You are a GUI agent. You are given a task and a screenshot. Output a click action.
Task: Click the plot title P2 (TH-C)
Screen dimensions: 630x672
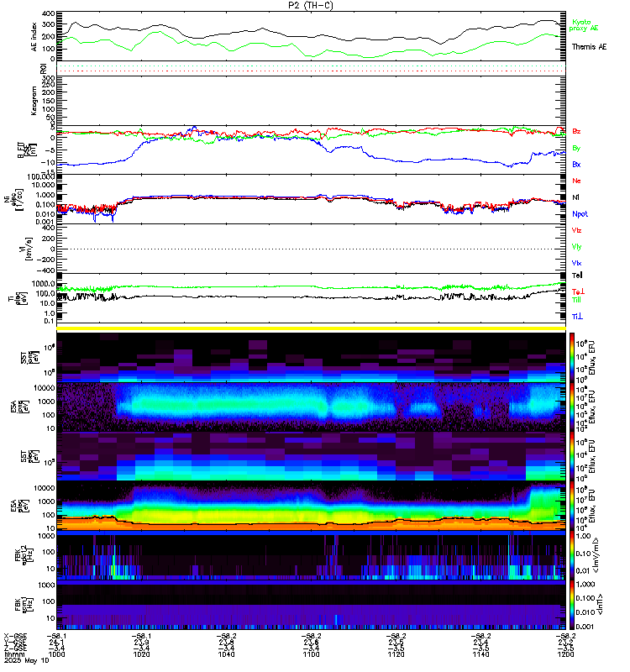(x=310, y=5)
